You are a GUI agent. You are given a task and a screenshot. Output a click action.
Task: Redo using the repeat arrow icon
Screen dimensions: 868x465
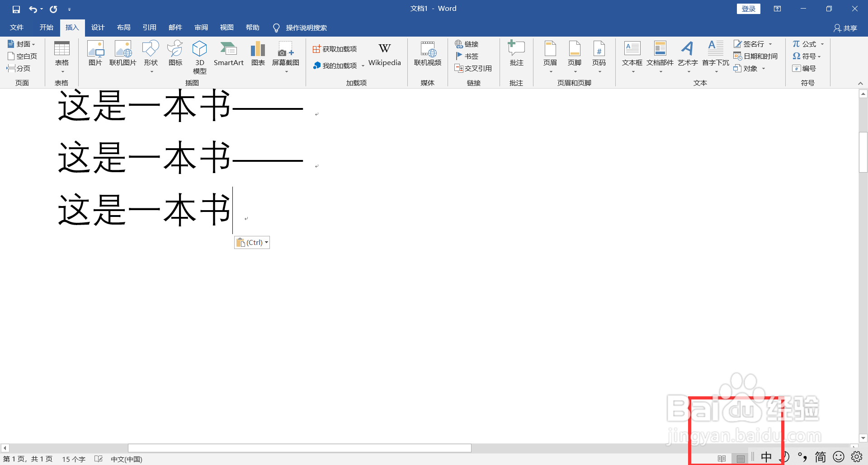[x=53, y=9]
